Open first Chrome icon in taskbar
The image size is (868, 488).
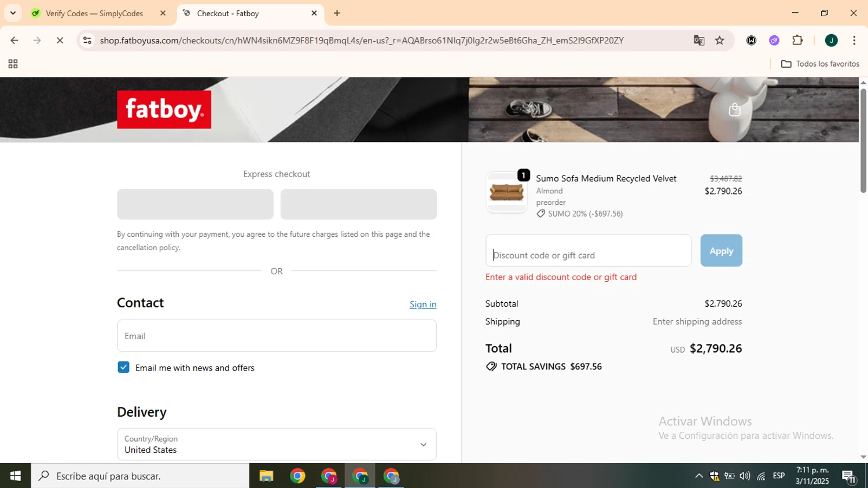pyautogui.click(x=297, y=476)
